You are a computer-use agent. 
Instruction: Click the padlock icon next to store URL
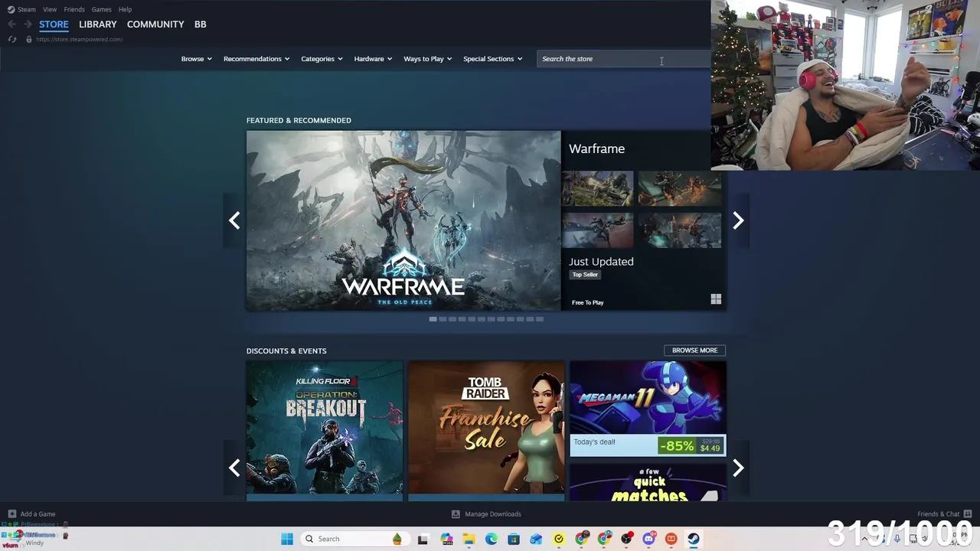click(29, 39)
